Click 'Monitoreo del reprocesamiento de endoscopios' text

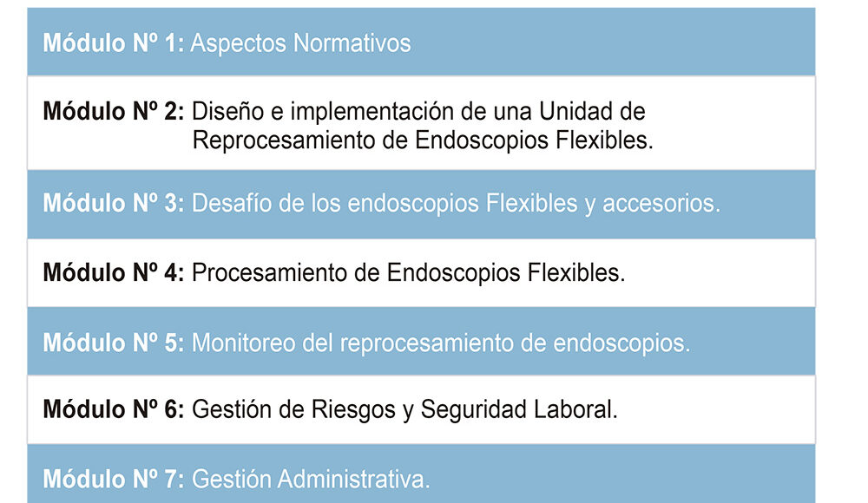click(441, 343)
